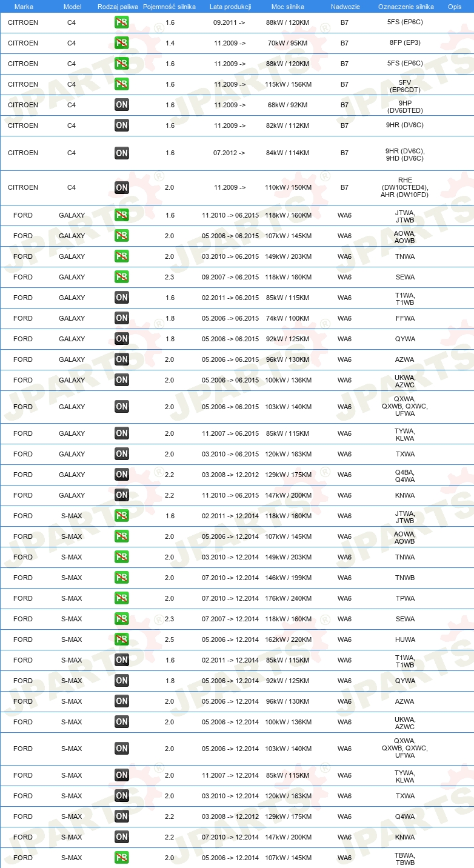This screenshot has height=868, width=474.
Task: Click PB icon in Ford Galaxy SEWA row
Action: 122,277
